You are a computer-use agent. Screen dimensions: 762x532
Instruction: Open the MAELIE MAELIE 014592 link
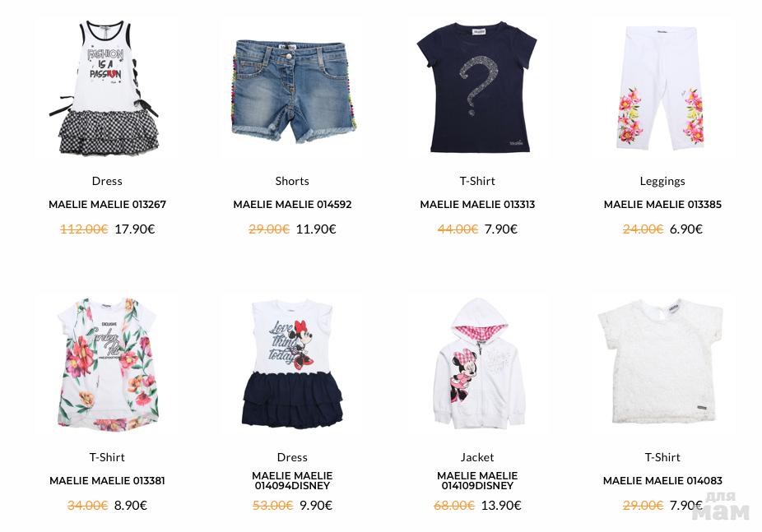tap(292, 205)
